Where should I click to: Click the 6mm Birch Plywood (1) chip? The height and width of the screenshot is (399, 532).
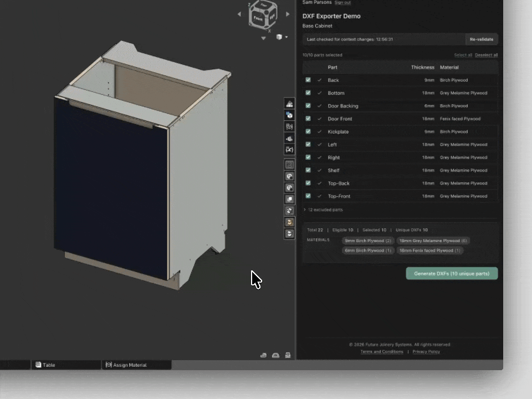pos(368,250)
